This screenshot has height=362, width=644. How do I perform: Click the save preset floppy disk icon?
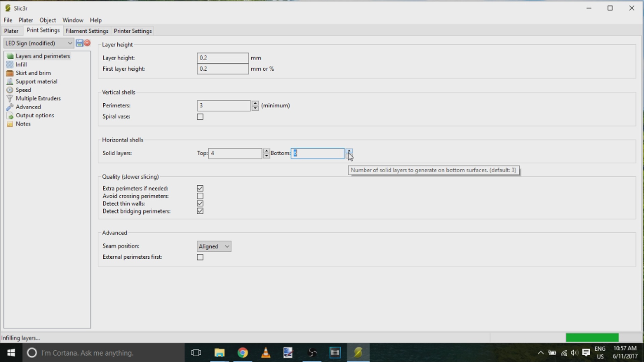pos(79,43)
